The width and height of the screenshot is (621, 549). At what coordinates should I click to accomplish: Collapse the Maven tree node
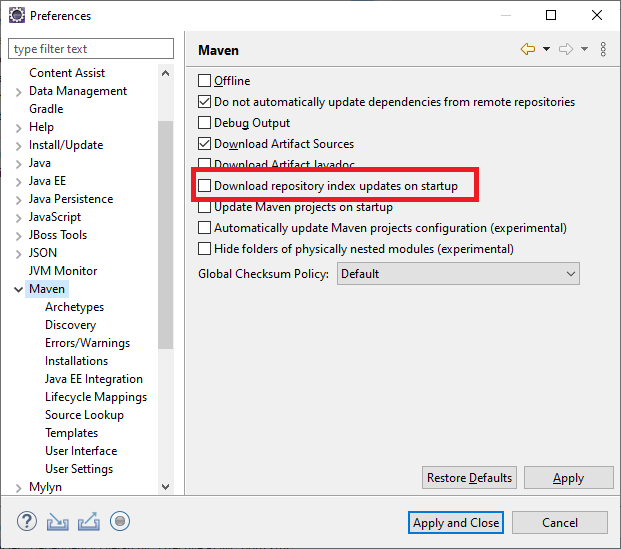click(x=18, y=290)
